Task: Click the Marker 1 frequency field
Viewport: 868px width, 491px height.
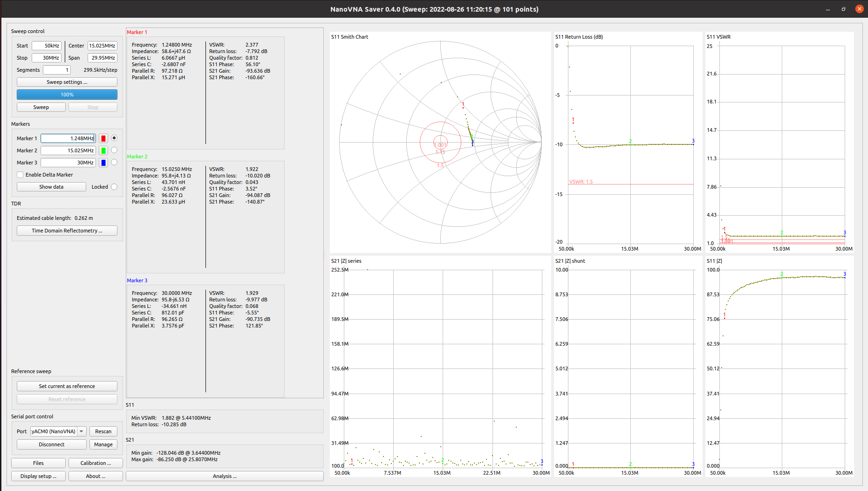Action: pos(68,138)
